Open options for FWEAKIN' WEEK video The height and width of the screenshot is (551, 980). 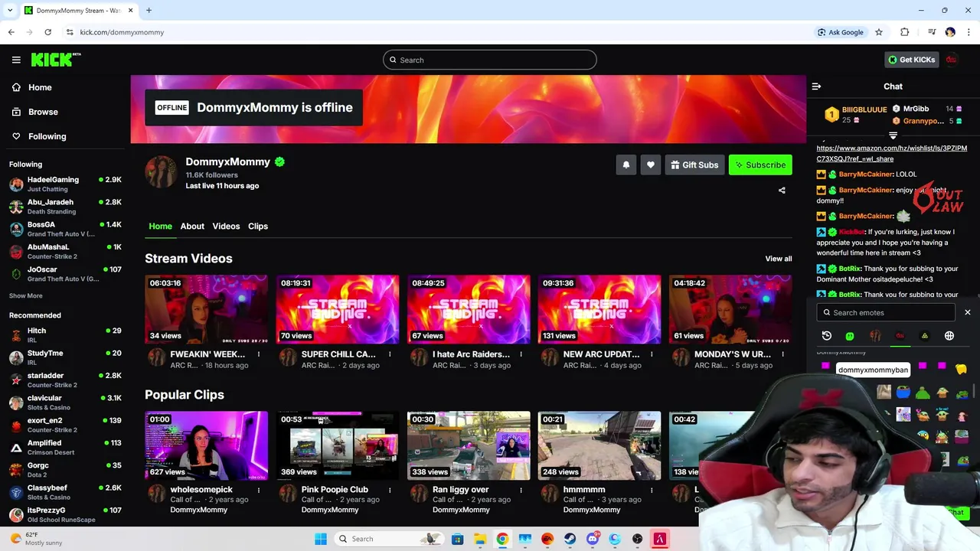[259, 354]
